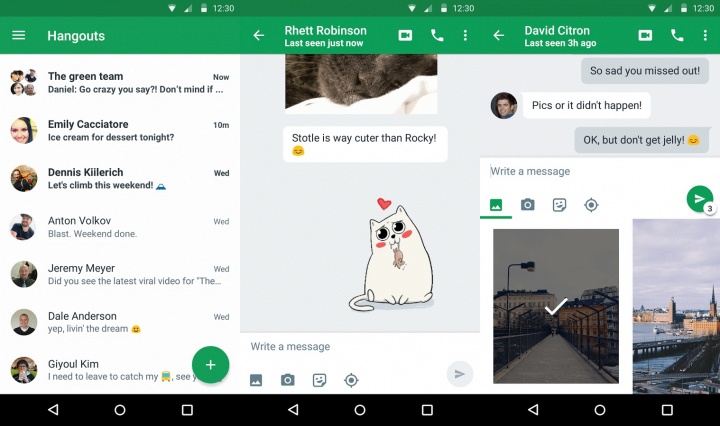The width and height of the screenshot is (720, 426).
Task: Tap David Citron's avatar beside his message
Action: pos(504,106)
